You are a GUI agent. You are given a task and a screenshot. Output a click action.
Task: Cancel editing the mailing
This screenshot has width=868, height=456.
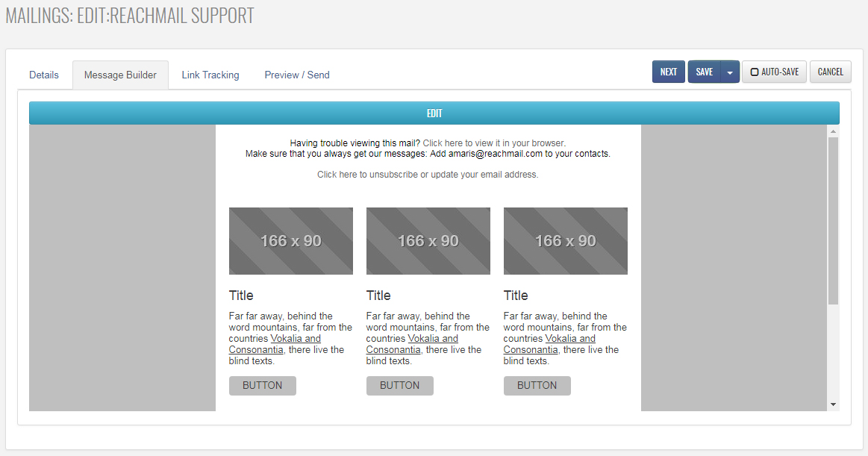(x=830, y=72)
